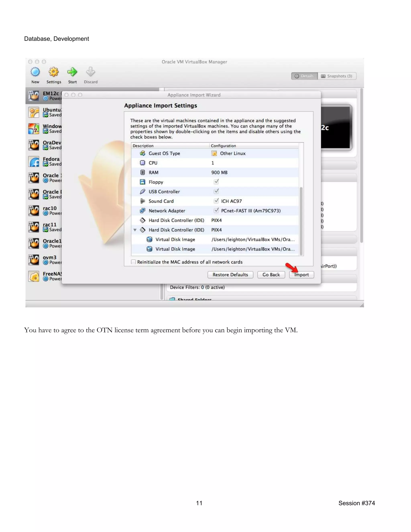Click the USB Controller icon
This screenshot has height=532, width=411.
142,192
